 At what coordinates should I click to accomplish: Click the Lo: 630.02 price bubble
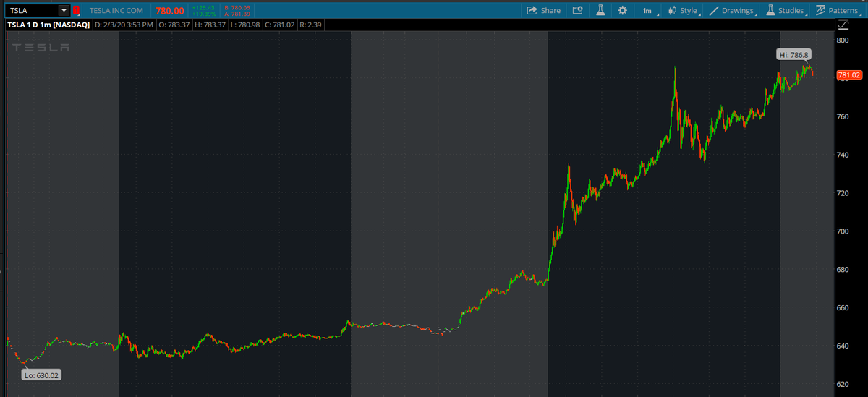click(x=41, y=375)
